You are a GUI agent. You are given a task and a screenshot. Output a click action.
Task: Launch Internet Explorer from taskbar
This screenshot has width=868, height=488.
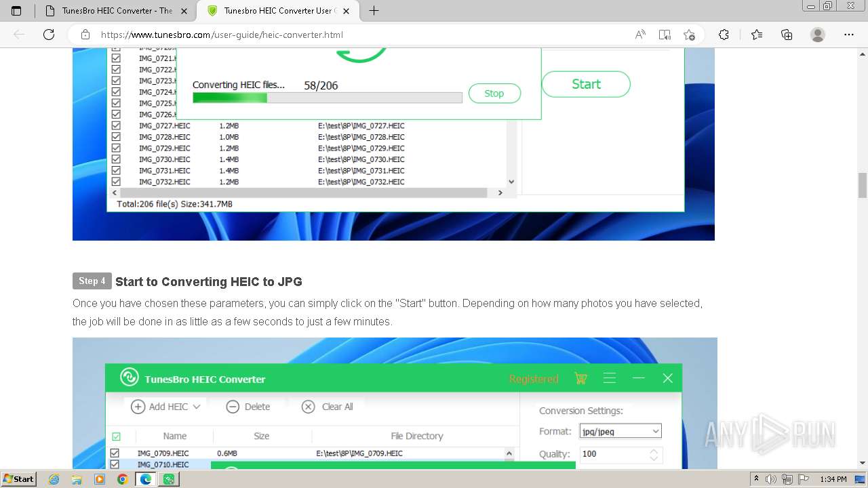pos(54,479)
